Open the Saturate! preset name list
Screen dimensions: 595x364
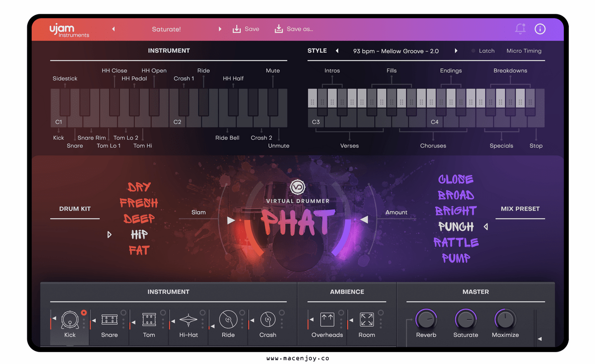(x=167, y=29)
